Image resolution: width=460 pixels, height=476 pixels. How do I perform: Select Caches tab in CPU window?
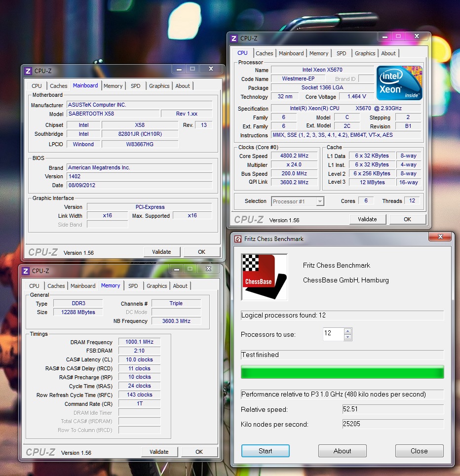coord(264,53)
